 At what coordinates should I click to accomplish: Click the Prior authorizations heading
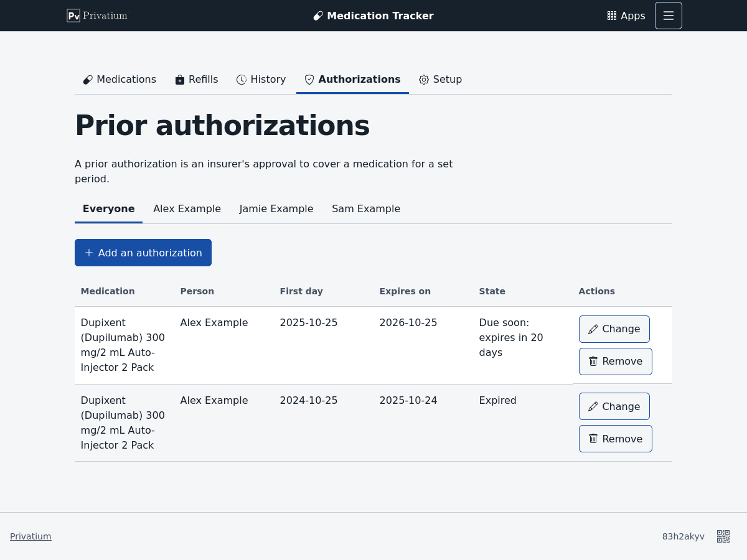coord(222,126)
